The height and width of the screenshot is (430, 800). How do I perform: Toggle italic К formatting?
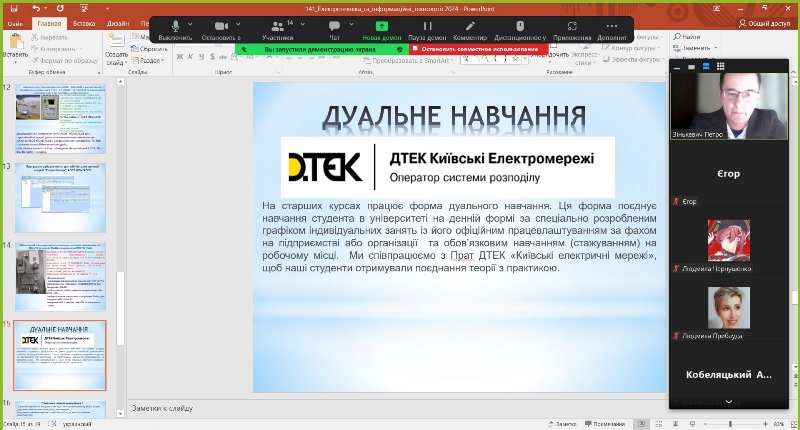point(190,57)
